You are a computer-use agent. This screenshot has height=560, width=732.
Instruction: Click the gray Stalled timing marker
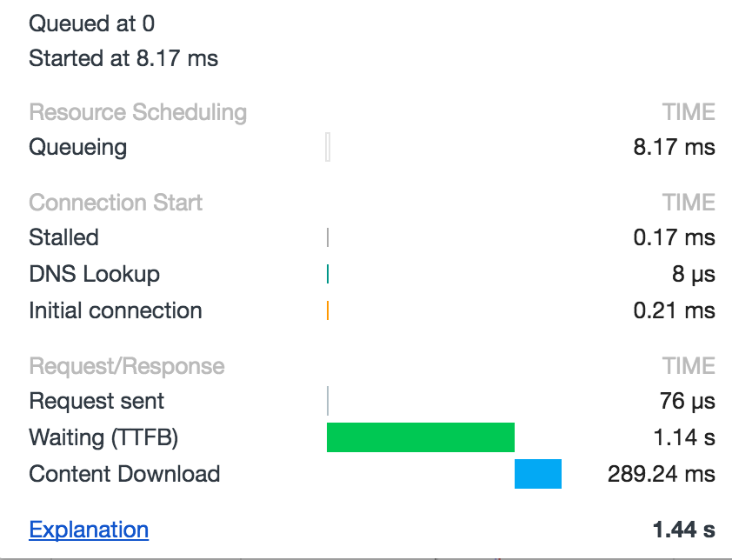328,237
